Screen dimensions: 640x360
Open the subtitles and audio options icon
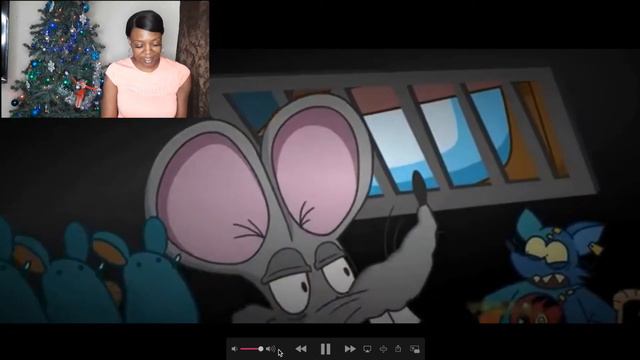pos(383,349)
